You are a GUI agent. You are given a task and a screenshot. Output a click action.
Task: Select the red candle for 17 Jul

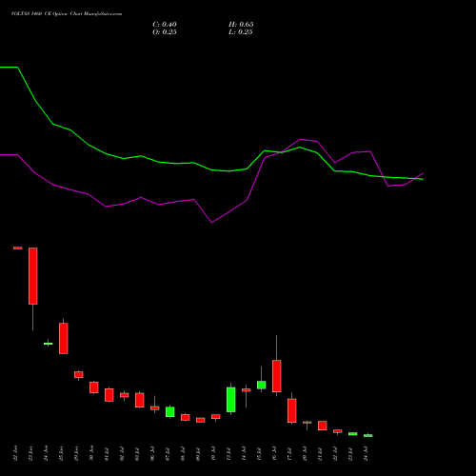click(x=292, y=410)
